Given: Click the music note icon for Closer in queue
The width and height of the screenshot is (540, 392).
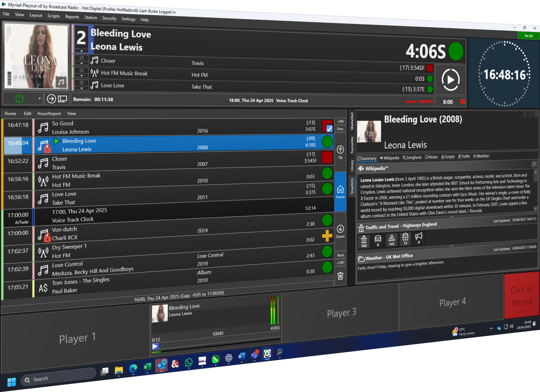Looking at the screenshot, I should pyautogui.click(x=94, y=61).
